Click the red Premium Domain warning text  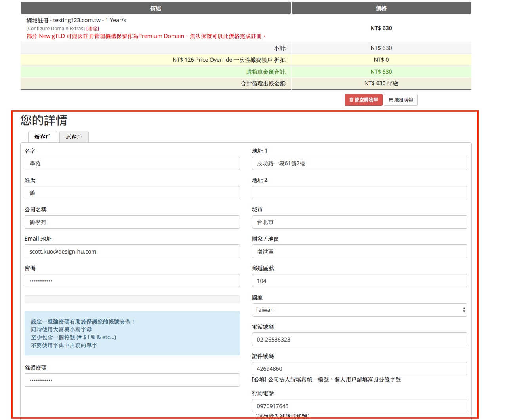147,36
